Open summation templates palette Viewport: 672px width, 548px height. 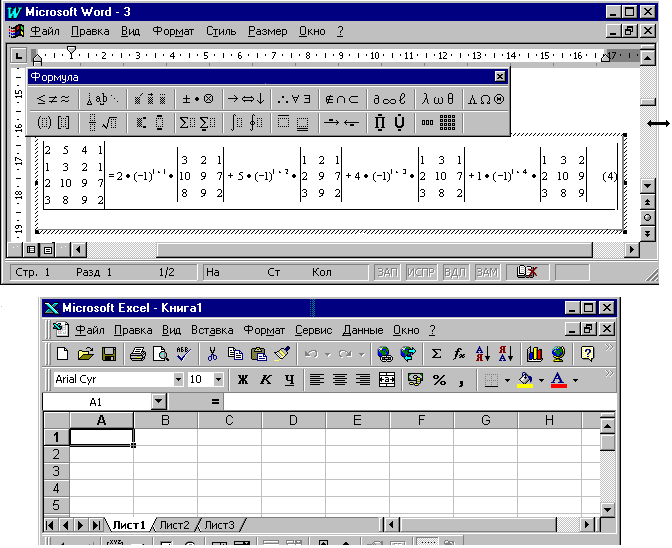[198, 123]
